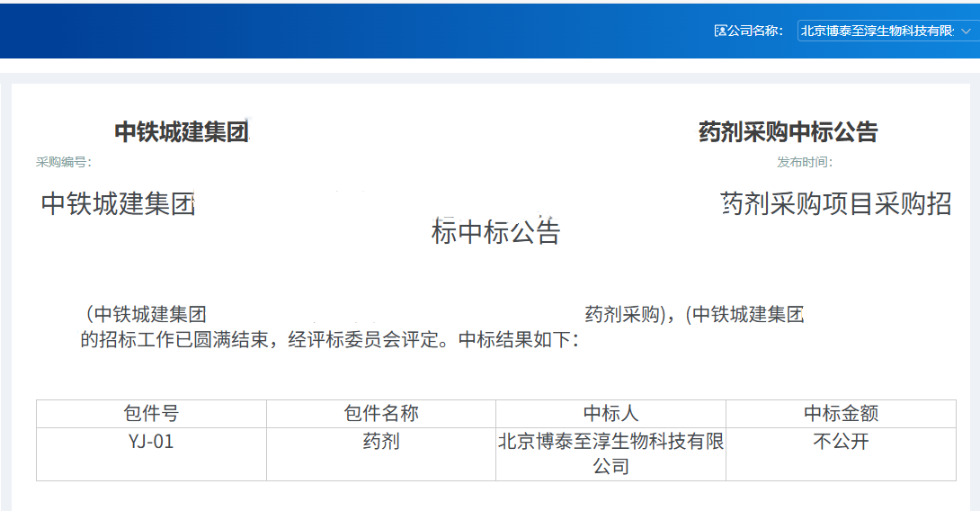The image size is (980, 511).
Task: Select the YJ-01 package number cell
Action: click(x=151, y=442)
